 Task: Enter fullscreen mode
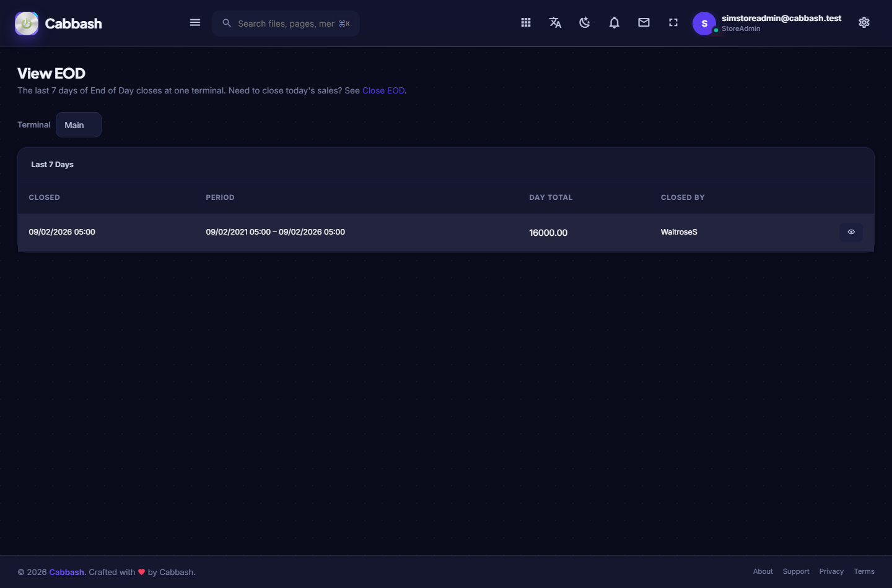[673, 23]
